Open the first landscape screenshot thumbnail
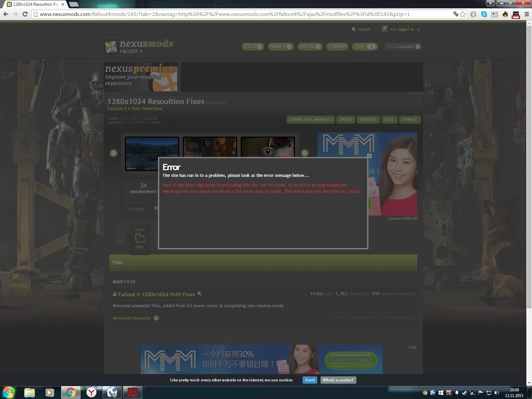Image resolution: width=532 pixels, height=399 pixels. click(x=152, y=154)
